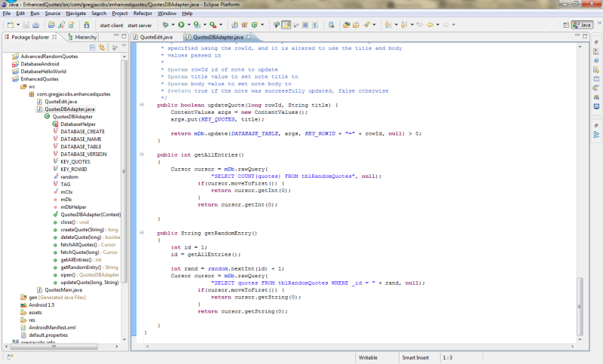Click the start server button
Viewport: 603px width, 364px height.
(139, 25)
